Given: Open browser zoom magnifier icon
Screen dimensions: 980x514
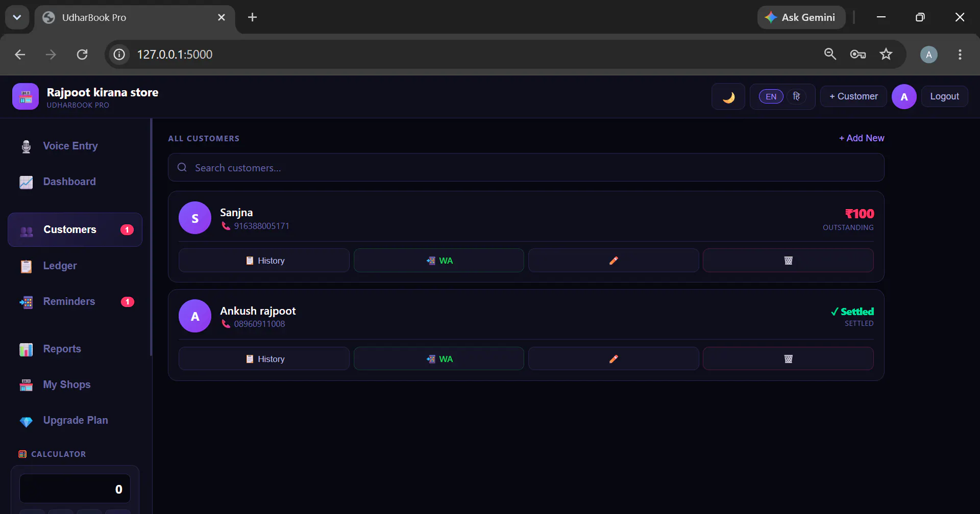Looking at the screenshot, I should [x=830, y=54].
